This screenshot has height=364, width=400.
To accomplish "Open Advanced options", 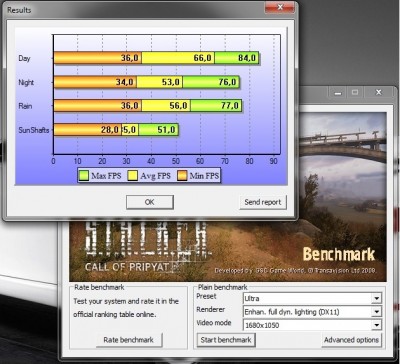I will 351,340.
